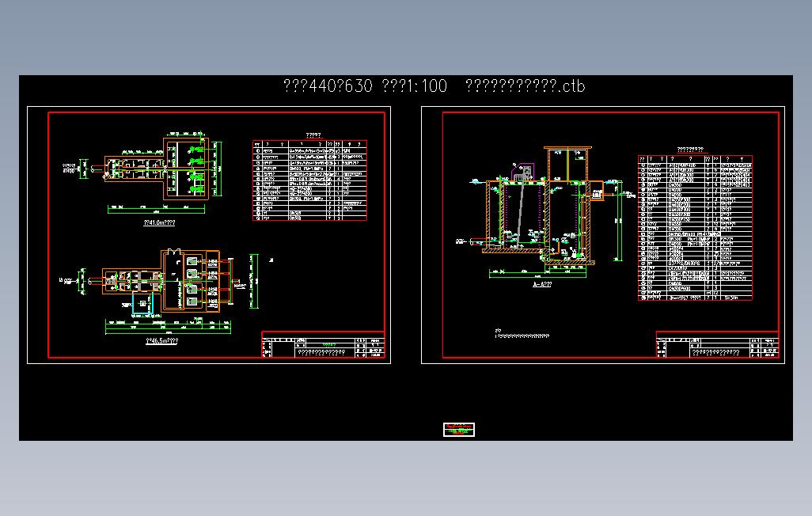
Task: Click the "??41.0m????" plan title label
Action: point(159,222)
